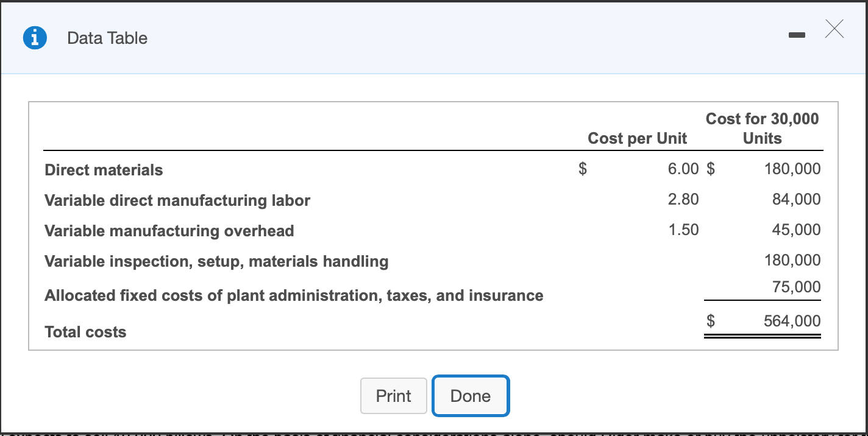Click the minimize dash on the dialog
Screen dimensions: 868x436
pyautogui.click(x=797, y=35)
